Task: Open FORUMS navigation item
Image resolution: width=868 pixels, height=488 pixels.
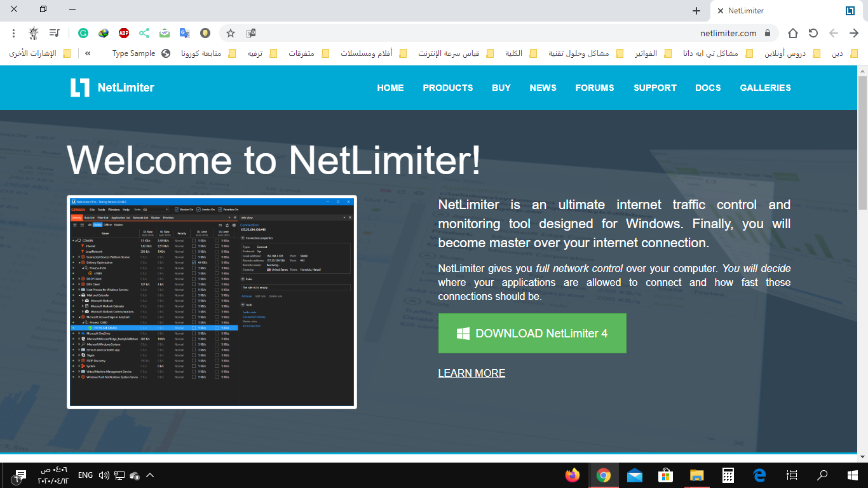Action: click(x=595, y=88)
